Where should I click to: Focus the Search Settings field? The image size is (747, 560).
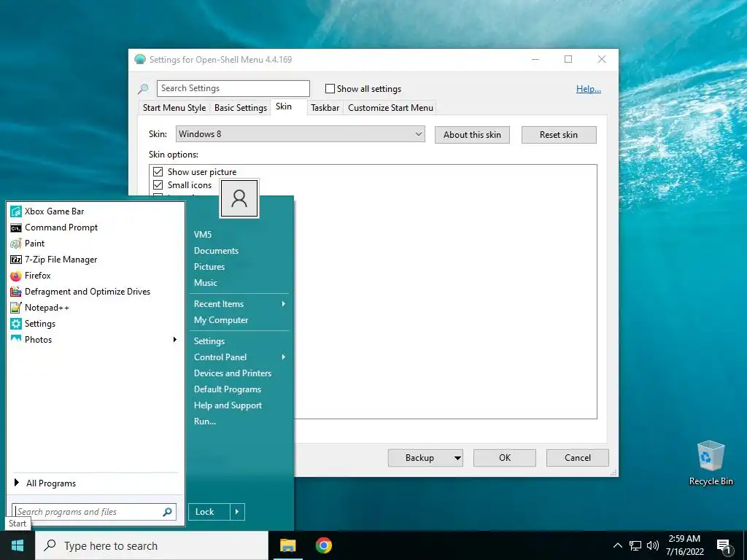coord(233,88)
